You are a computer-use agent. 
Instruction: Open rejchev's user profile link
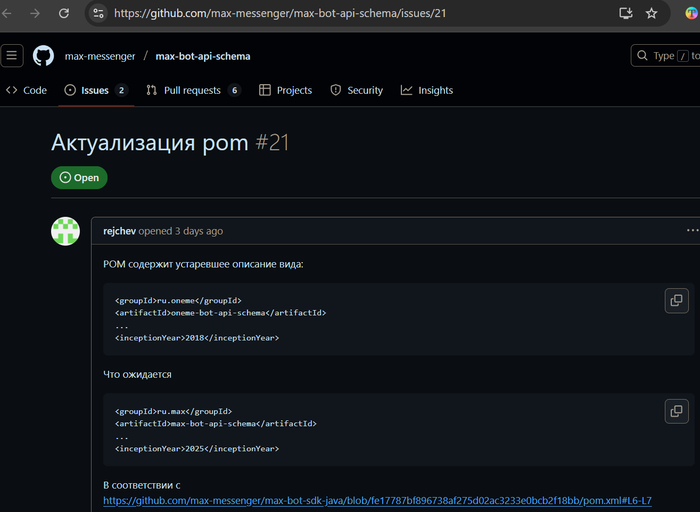pos(119,231)
